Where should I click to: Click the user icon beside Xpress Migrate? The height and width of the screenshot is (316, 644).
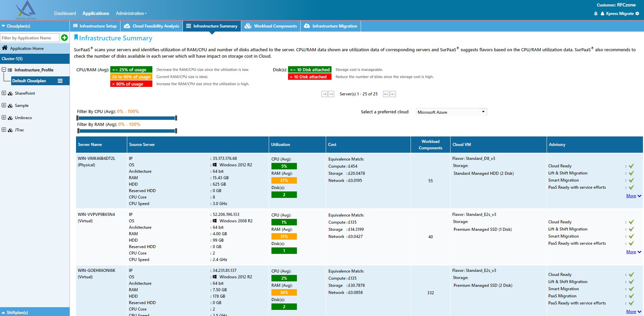pyautogui.click(x=602, y=14)
